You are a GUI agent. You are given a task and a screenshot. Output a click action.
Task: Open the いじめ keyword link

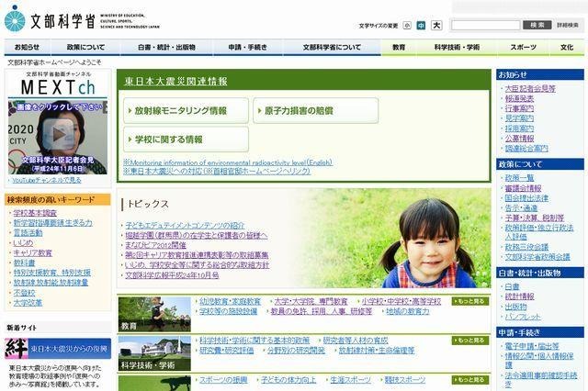click(23, 242)
